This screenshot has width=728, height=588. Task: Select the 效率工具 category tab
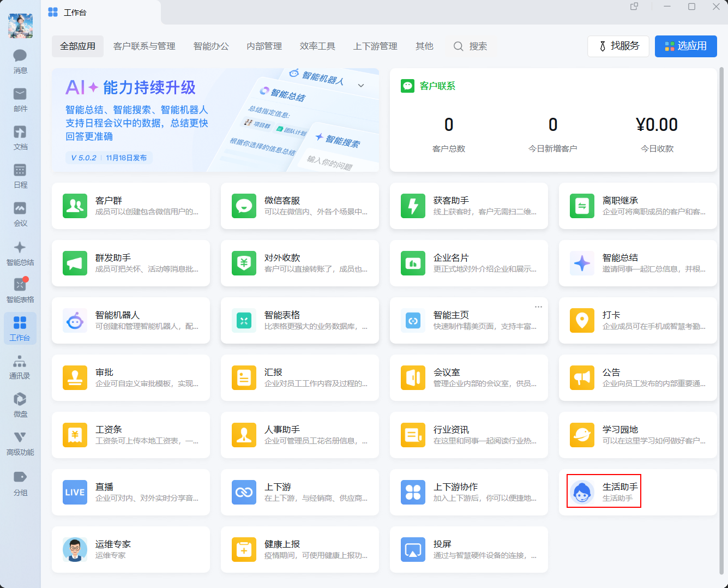click(x=317, y=46)
